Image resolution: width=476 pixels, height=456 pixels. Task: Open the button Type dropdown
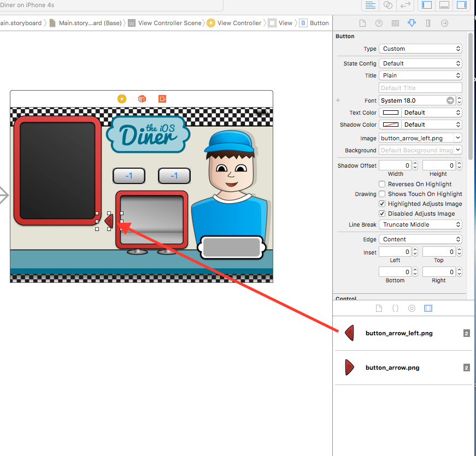(420, 49)
